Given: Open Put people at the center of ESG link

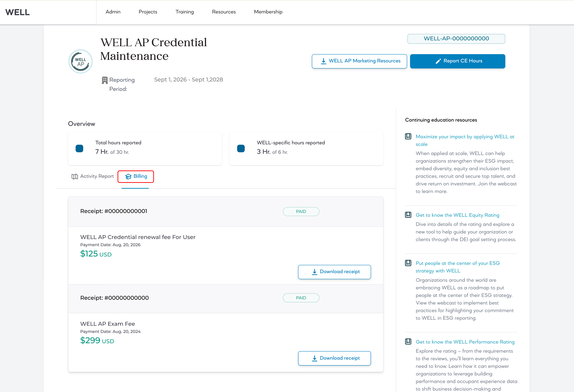Looking at the screenshot, I should 457,267.
